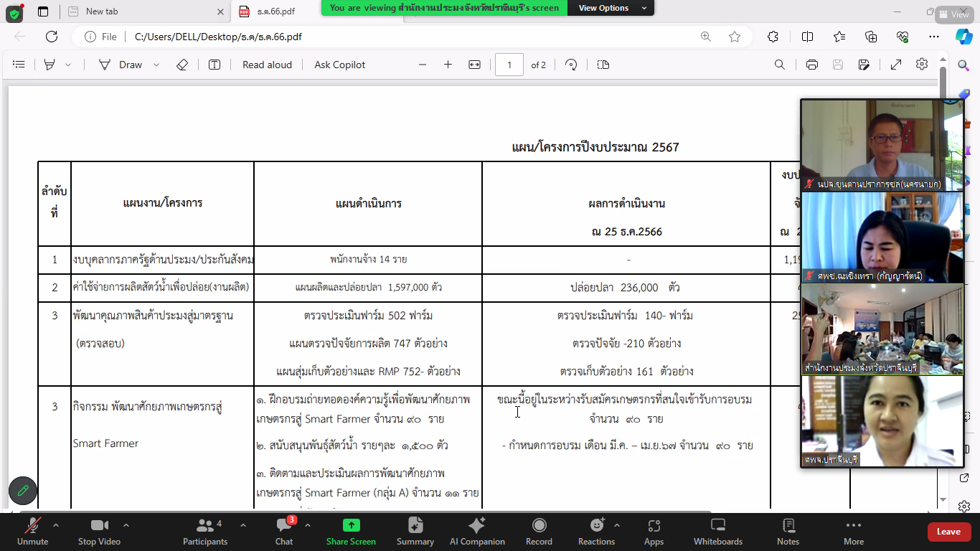Select สพจ.ปราจีนบุรี participant video
980x551 pixels.
[882, 421]
